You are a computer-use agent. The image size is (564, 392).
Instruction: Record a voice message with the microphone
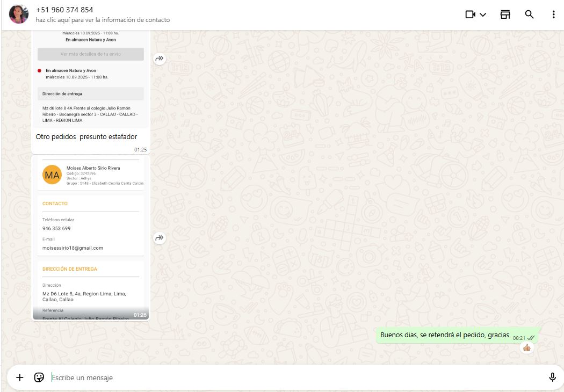coord(552,378)
